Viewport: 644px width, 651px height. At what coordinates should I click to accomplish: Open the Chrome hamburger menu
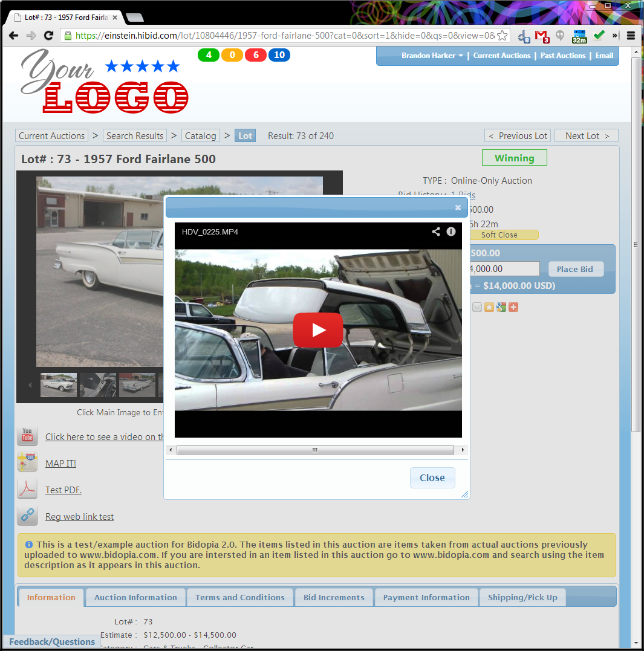631,36
